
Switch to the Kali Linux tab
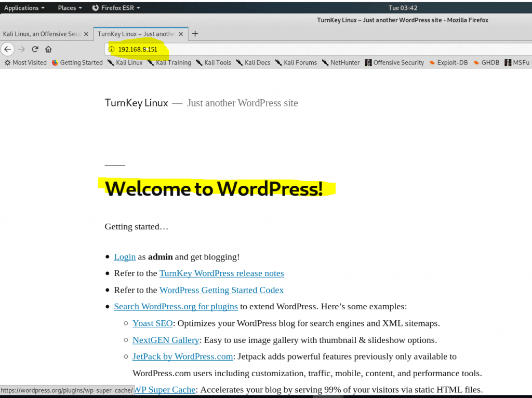click(42, 34)
